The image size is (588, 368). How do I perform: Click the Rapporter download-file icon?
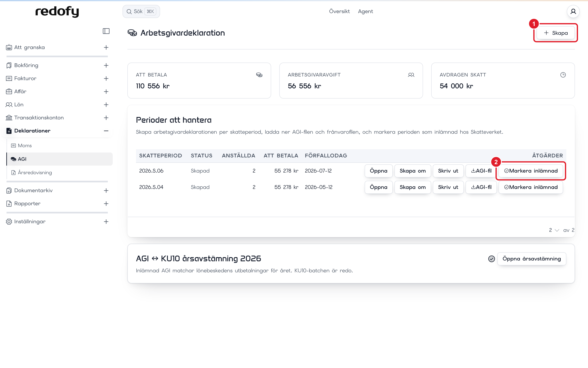tap(9, 203)
